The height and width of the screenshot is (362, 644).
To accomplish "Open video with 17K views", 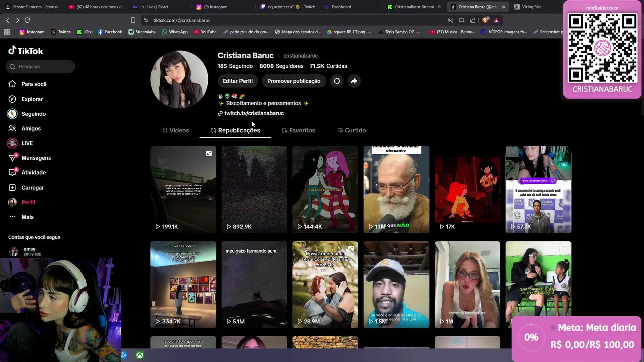I will pos(467,190).
